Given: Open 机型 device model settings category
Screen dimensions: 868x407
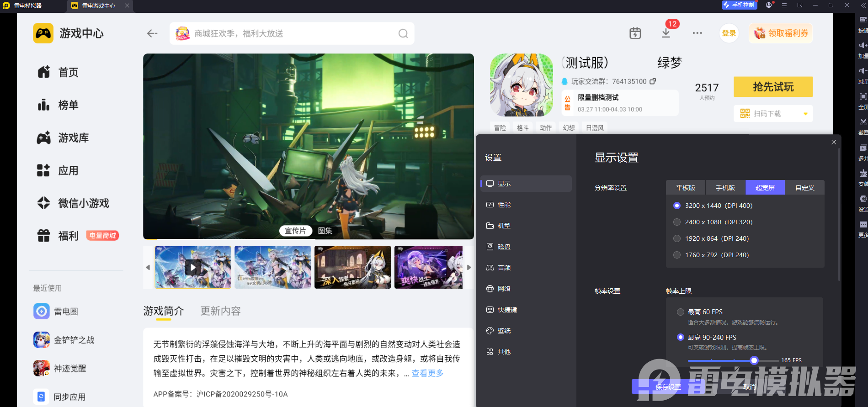Looking at the screenshot, I should pos(526,226).
